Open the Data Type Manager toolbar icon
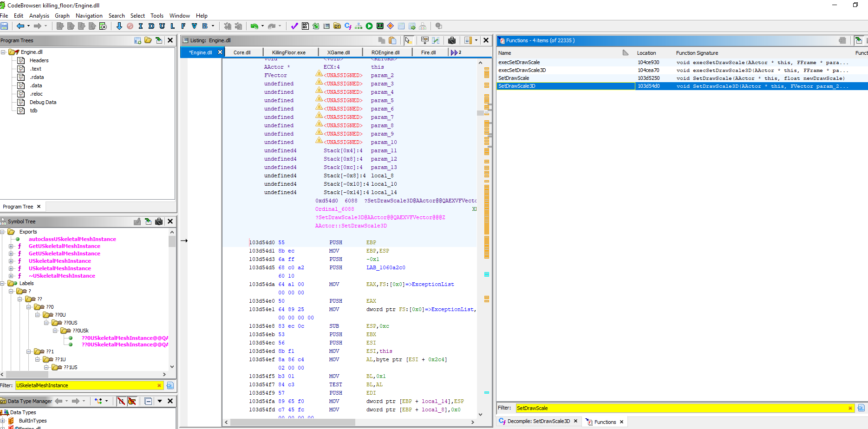 [337, 26]
